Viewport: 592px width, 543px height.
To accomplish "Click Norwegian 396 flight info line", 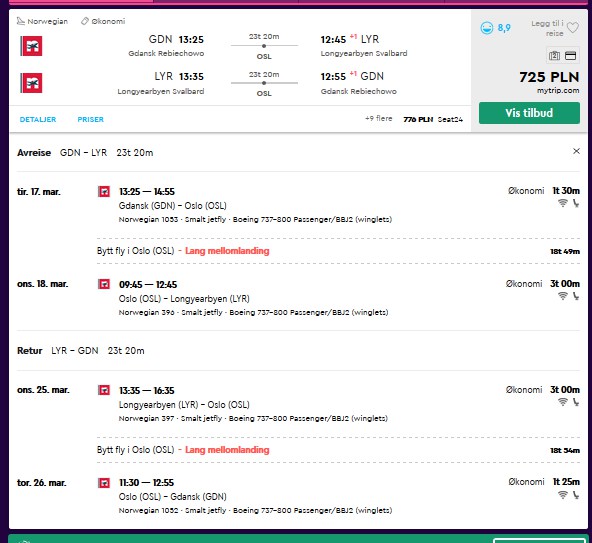I will (x=253, y=312).
